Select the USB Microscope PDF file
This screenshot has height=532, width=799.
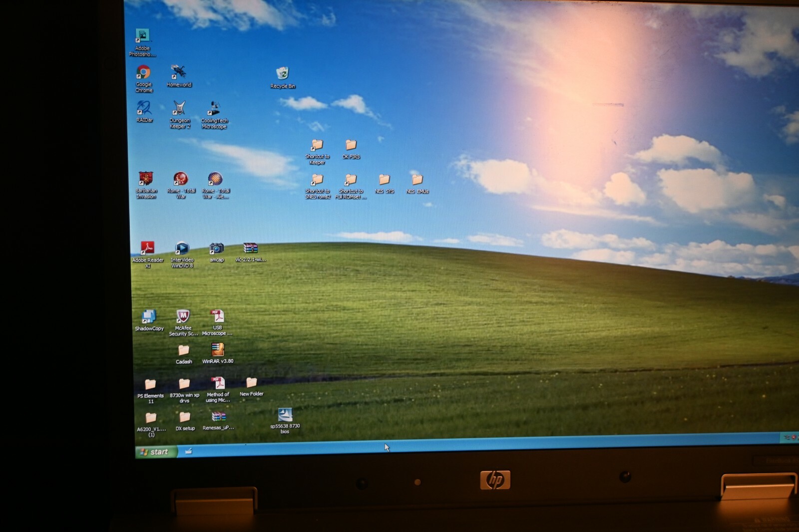point(217,322)
